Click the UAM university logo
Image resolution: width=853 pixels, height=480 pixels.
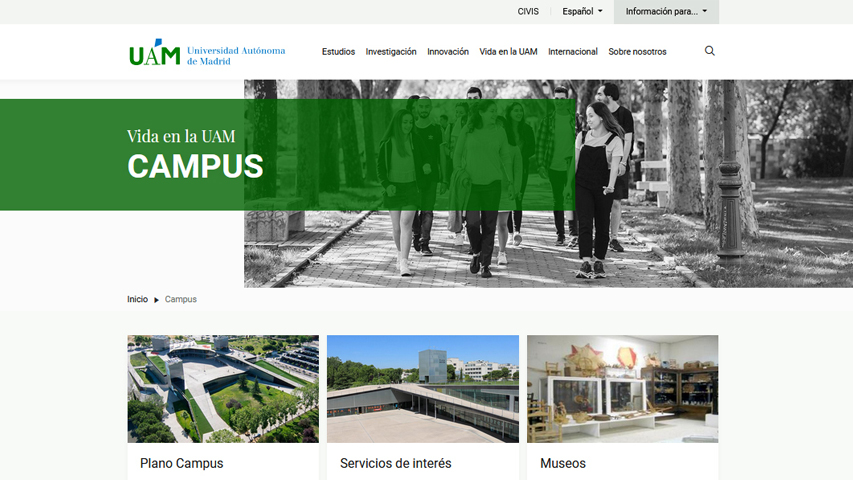point(207,53)
